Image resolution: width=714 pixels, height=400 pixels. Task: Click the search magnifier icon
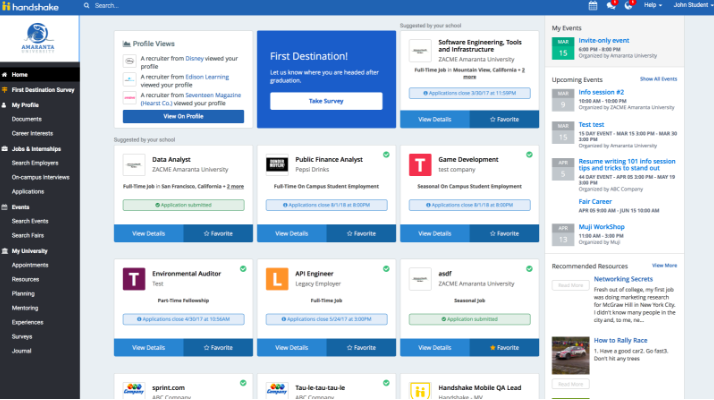tap(87, 5)
